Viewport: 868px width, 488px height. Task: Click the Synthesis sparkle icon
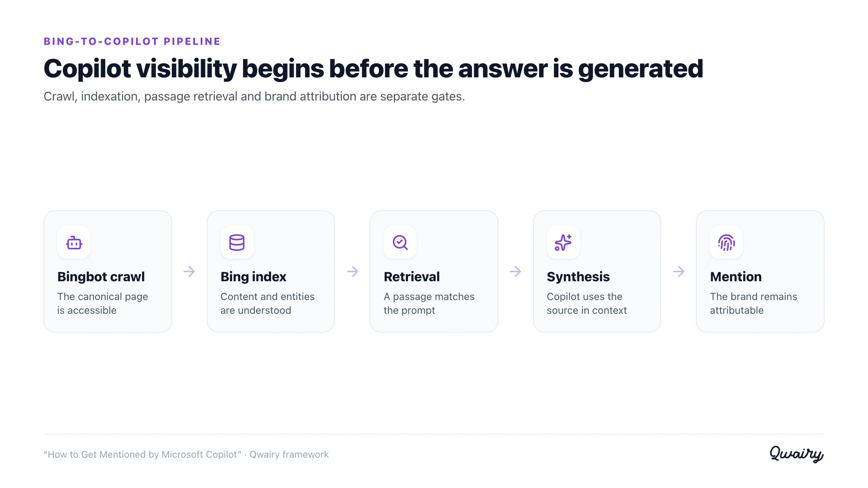pyautogui.click(x=563, y=242)
